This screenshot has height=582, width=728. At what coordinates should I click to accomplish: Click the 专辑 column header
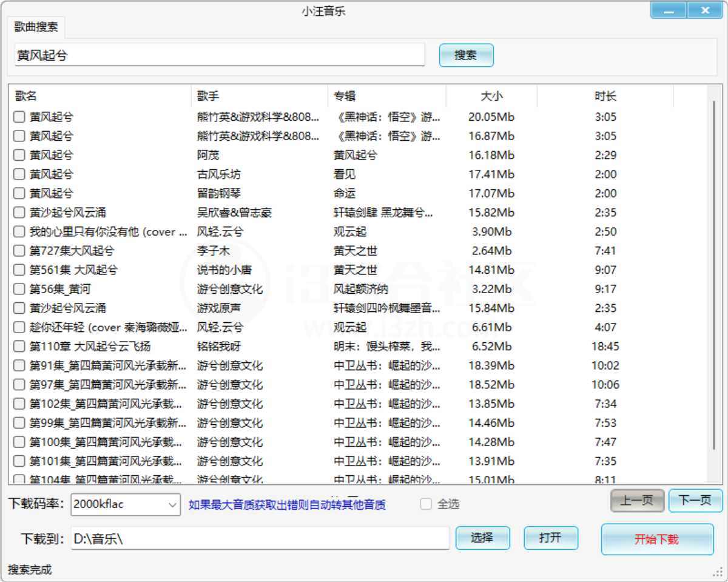(x=387, y=96)
